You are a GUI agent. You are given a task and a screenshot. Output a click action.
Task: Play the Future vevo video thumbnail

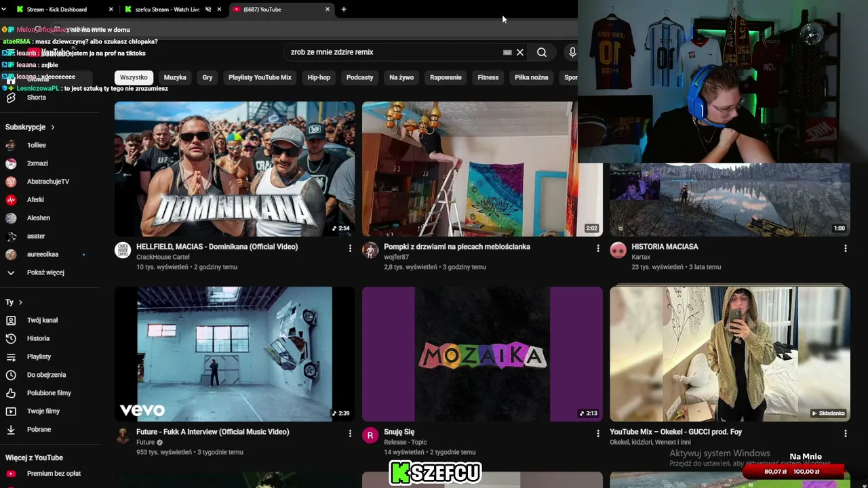coord(235,354)
